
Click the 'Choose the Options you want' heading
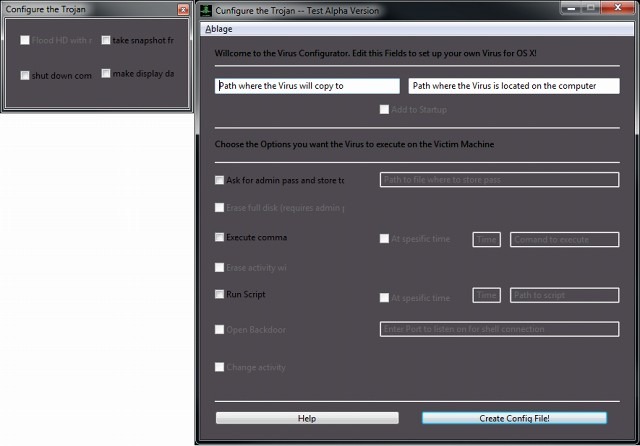pyautogui.click(x=354, y=144)
